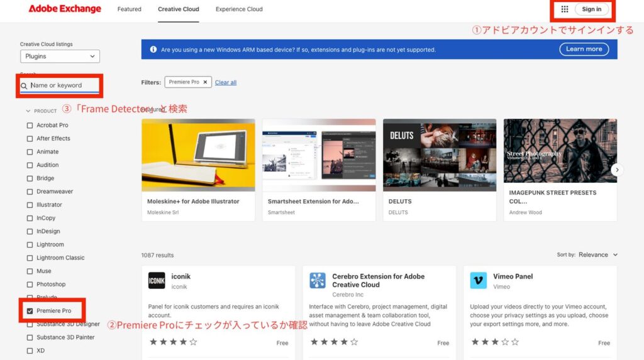Click the Sign in button
Viewport: 644px width, 360px height.
click(591, 9)
